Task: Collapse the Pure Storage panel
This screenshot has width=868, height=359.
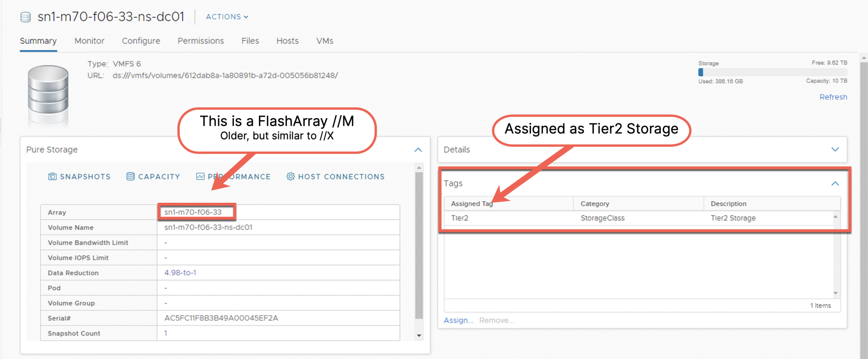Action: click(x=418, y=150)
